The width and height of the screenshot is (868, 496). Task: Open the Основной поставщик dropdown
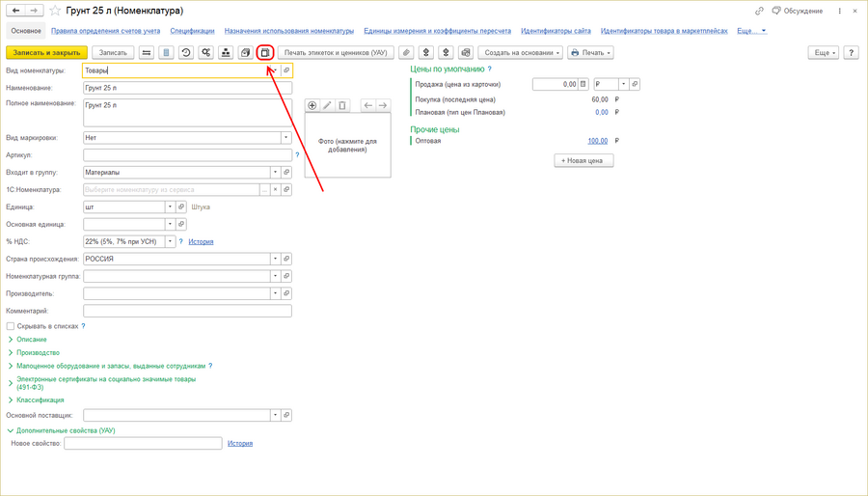tap(275, 415)
